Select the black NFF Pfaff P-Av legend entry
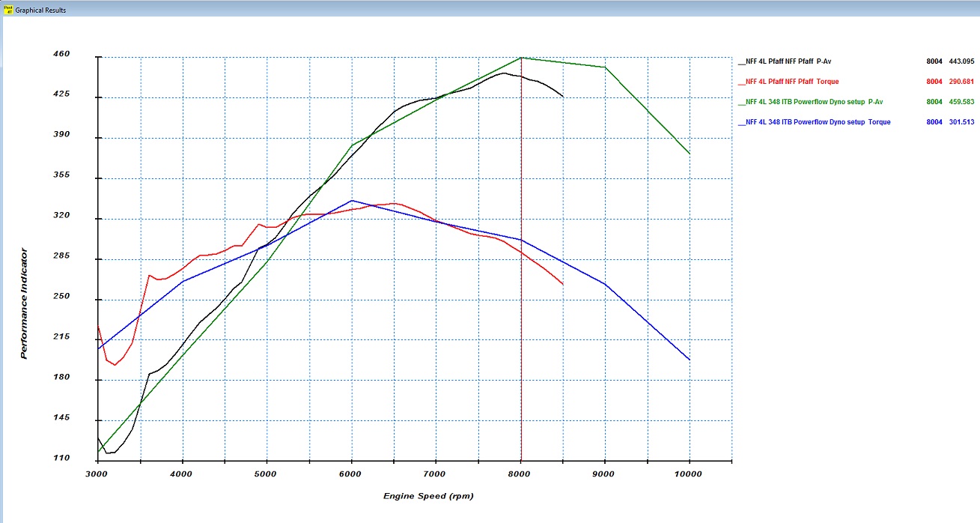The image size is (980, 523). 792,61
